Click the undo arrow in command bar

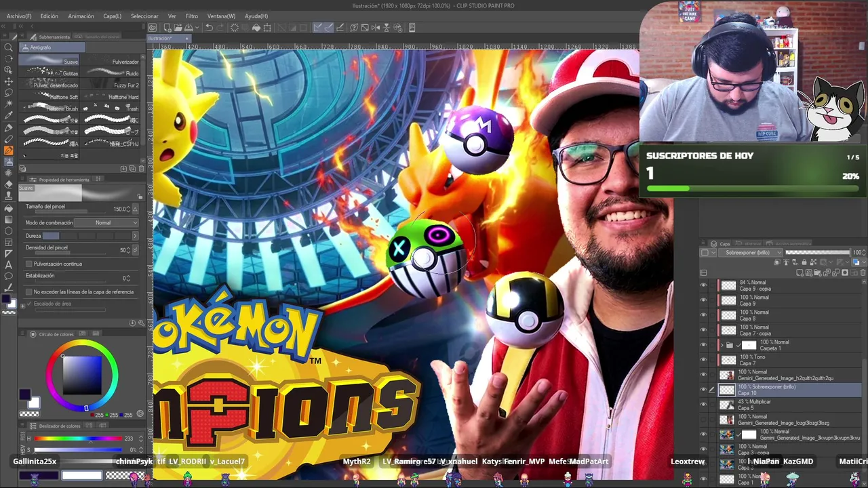tap(209, 28)
